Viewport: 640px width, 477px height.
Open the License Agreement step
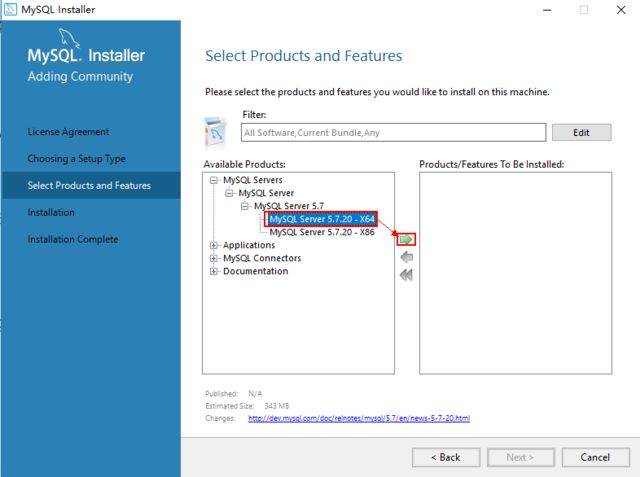pyautogui.click(x=68, y=132)
